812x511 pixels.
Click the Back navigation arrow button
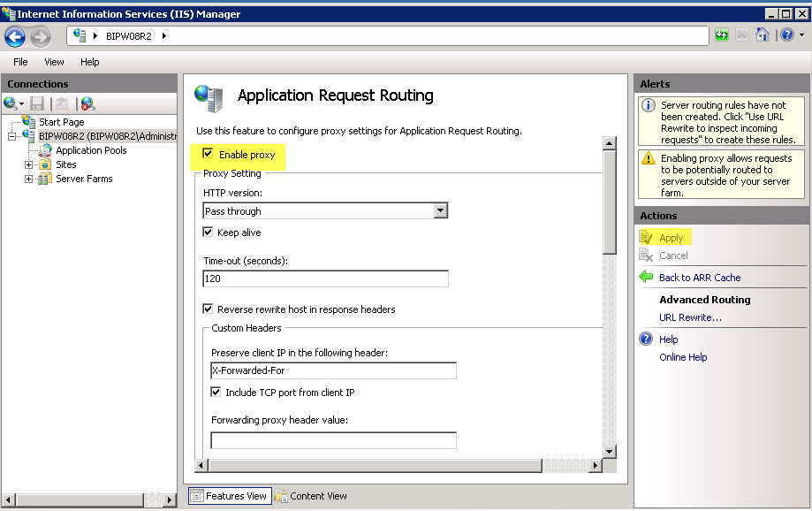pos(15,36)
